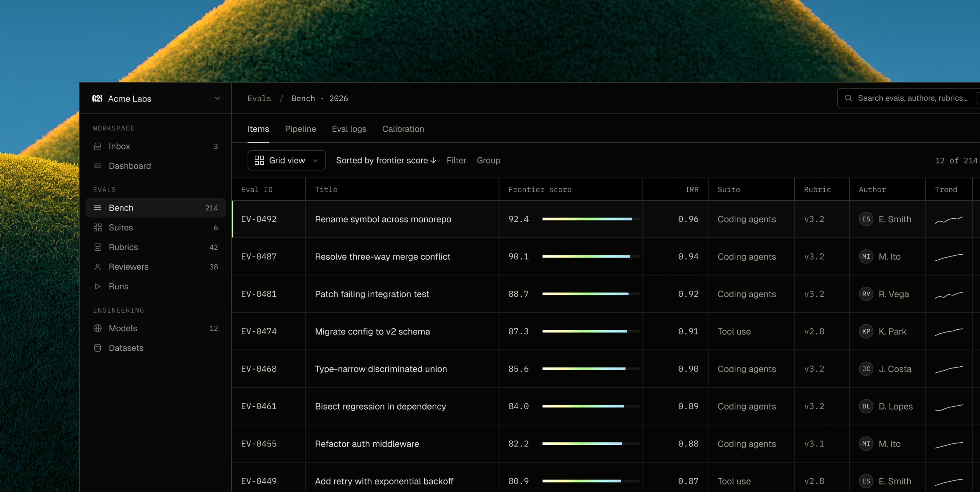Open "Add retry with exponential backoff" title

click(x=384, y=481)
